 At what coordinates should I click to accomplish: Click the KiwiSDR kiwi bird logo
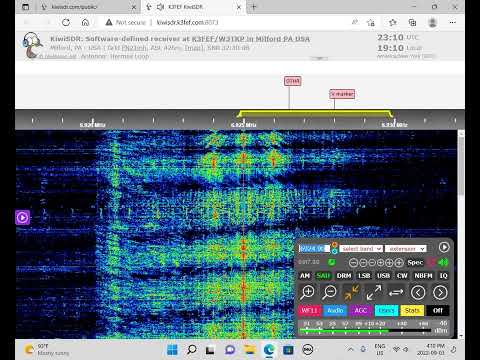pyautogui.click(x=32, y=45)
